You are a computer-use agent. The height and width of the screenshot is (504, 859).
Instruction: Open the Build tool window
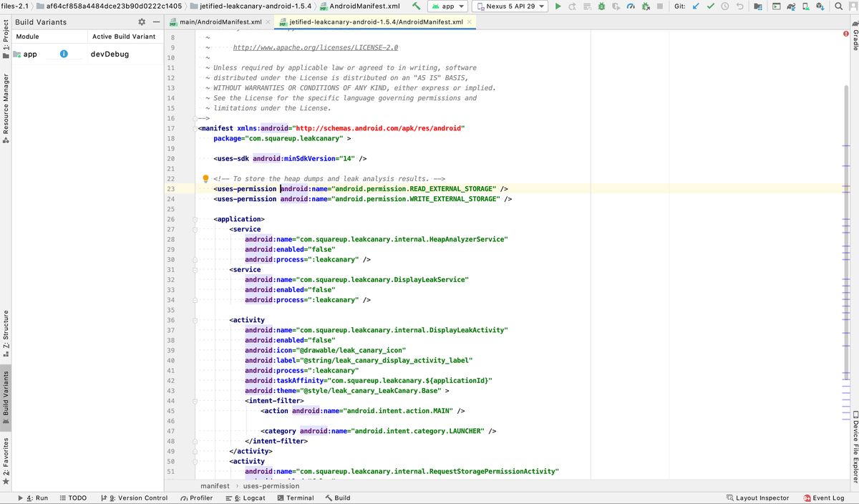point(338,498)
